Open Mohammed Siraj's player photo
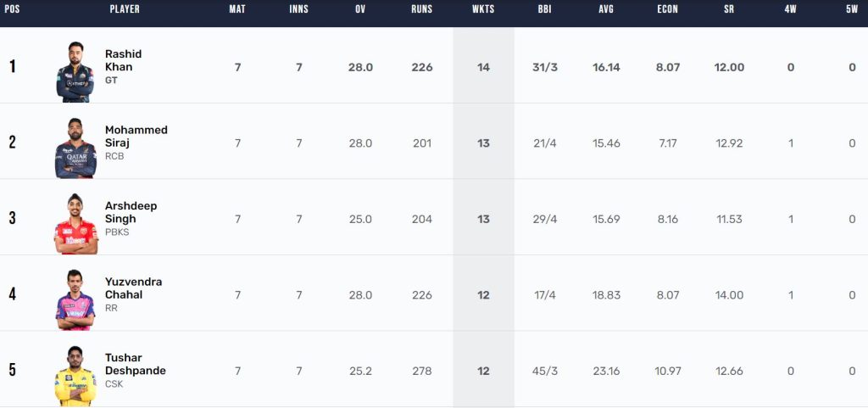The image size is (868, 408). pyautogui.click(x=75, y=148)
